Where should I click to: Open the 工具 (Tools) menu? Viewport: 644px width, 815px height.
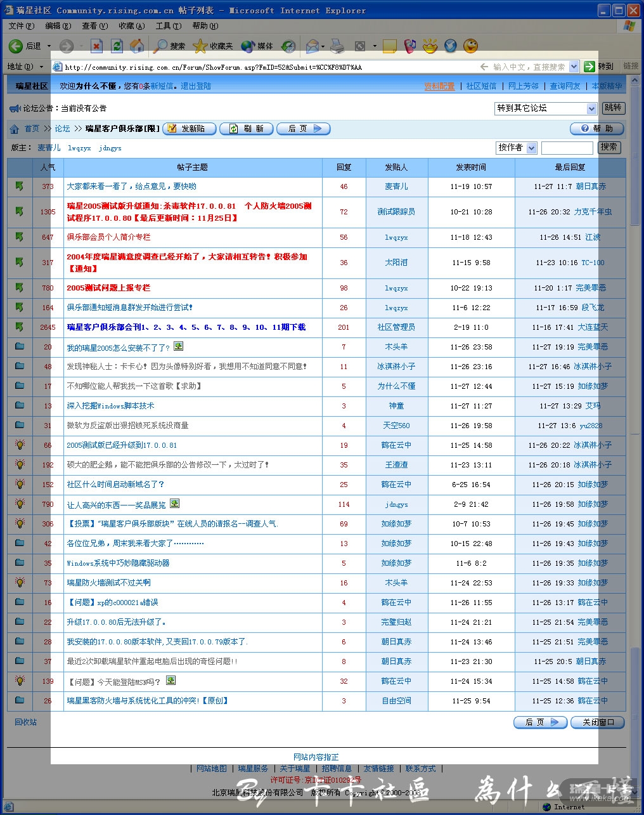[168, 26]
